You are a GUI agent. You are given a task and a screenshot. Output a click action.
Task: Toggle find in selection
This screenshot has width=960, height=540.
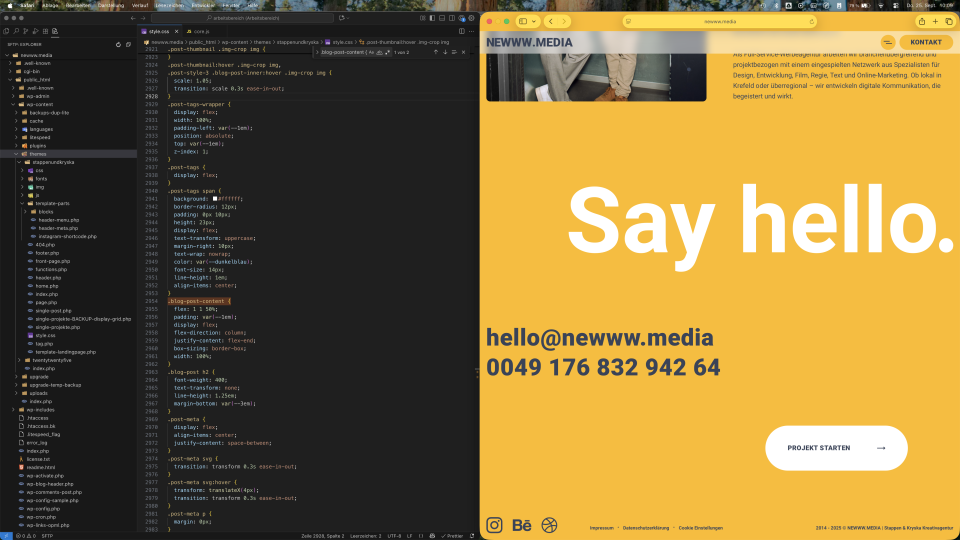point(454,53)
